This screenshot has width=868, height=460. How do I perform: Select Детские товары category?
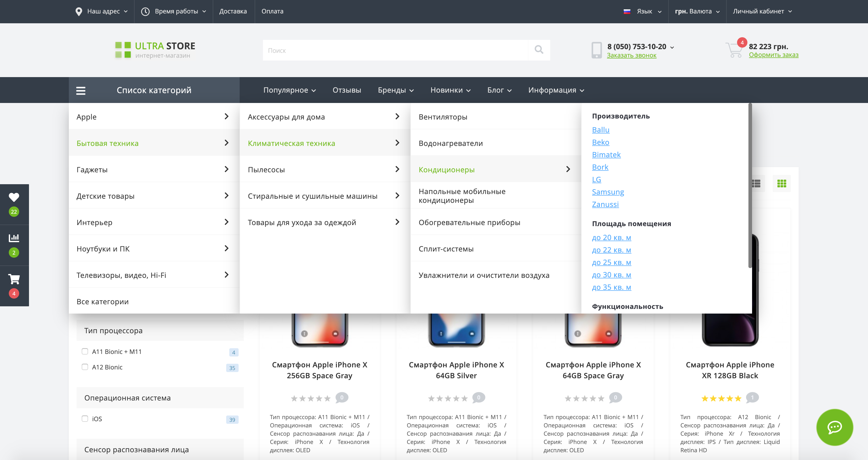coord(154,196)
